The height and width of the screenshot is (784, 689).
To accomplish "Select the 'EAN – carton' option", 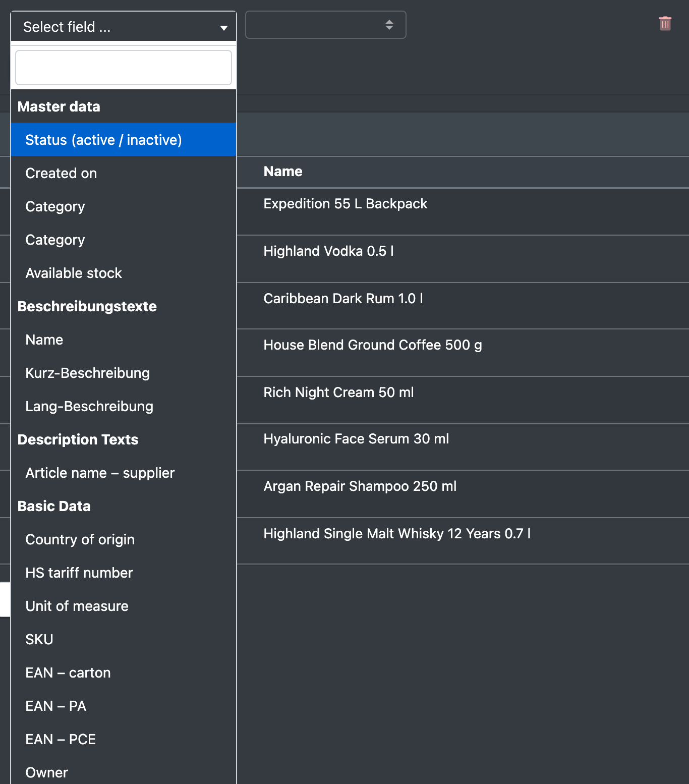I will (x=124, y=673).
